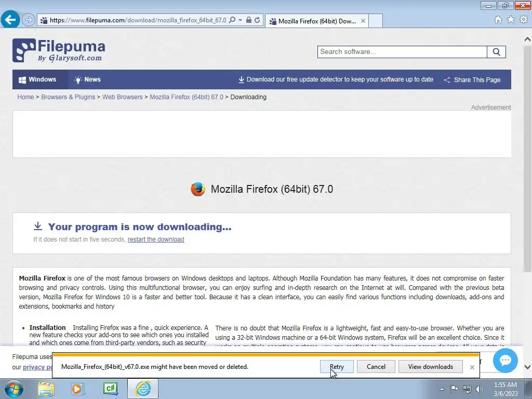532x399 pixels.
Task: Click the privacy policy link
Action: [x=37, y=367]
